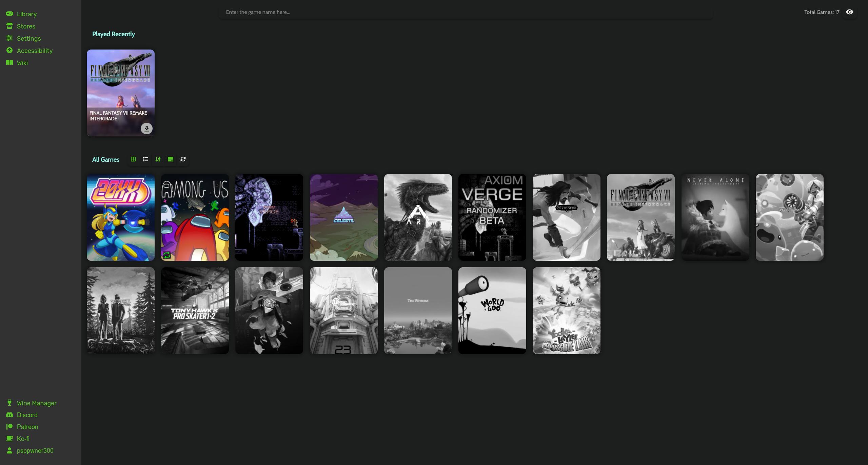Select the dark Axiom Verge game cover
Screen dimensions: 868x465
click(x=269, y=217)
